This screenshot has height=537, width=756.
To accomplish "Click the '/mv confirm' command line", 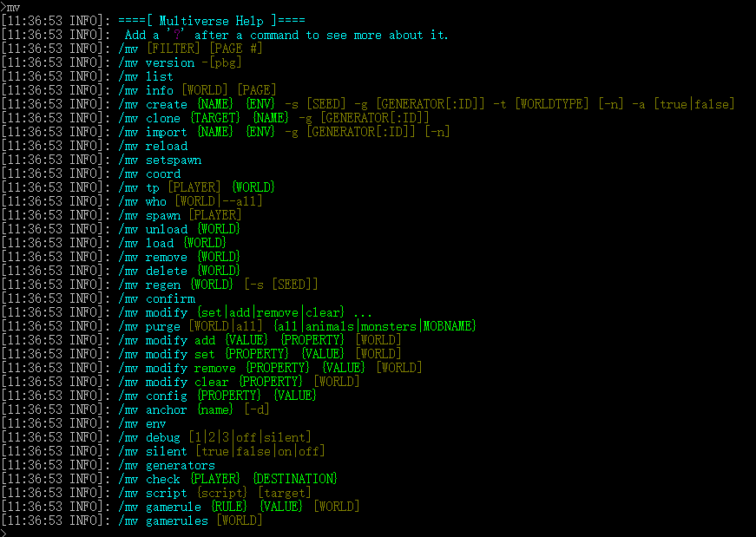I will click(156, 298).
